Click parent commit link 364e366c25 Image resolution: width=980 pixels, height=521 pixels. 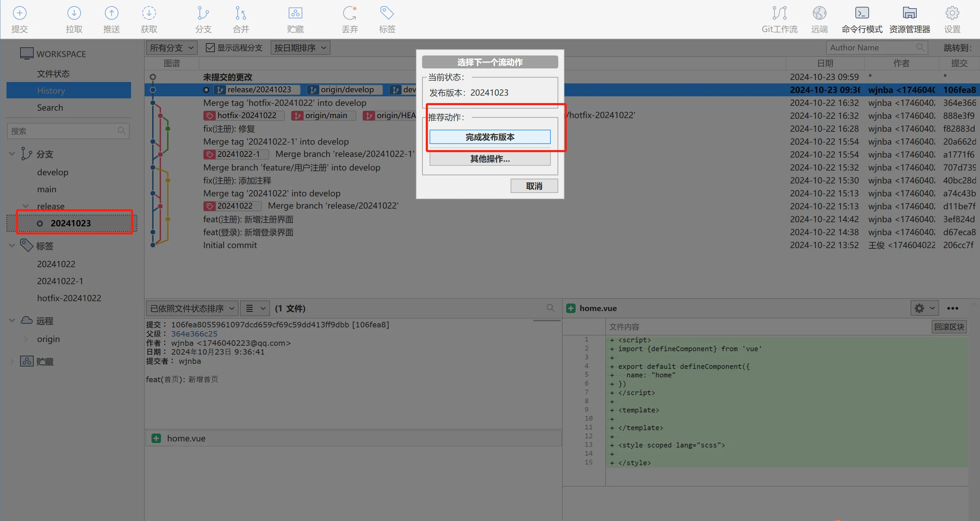194,333
